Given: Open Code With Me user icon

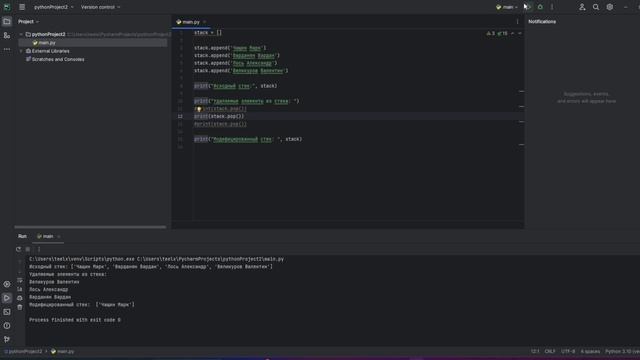Looking at the screenshot, I should (x=582, y=7).
